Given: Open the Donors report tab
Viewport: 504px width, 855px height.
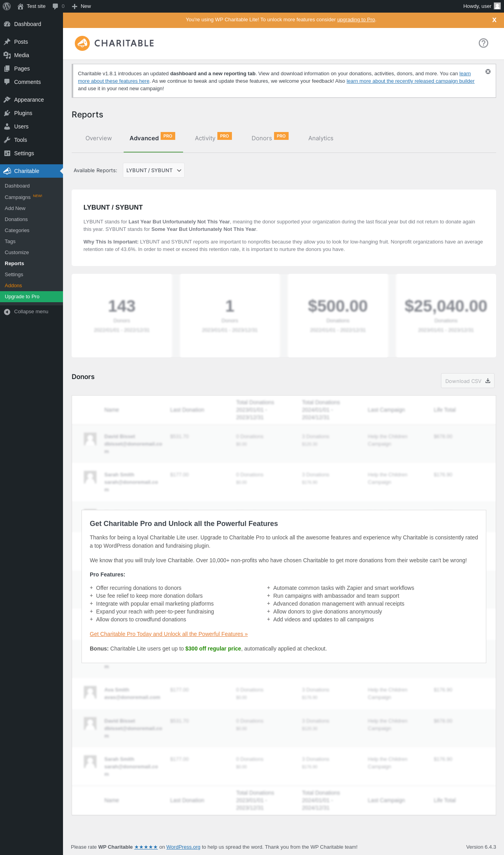Looking at the screenshot, I should (x=262, y=138).
